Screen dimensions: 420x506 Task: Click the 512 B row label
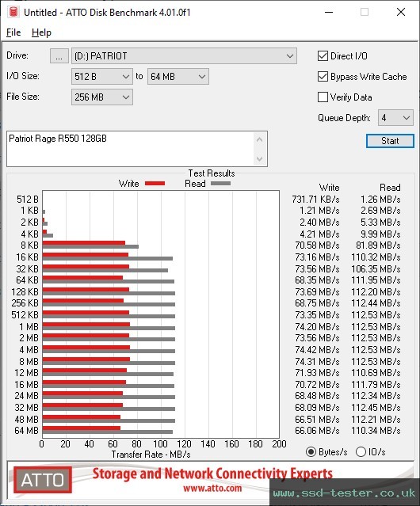28,200
